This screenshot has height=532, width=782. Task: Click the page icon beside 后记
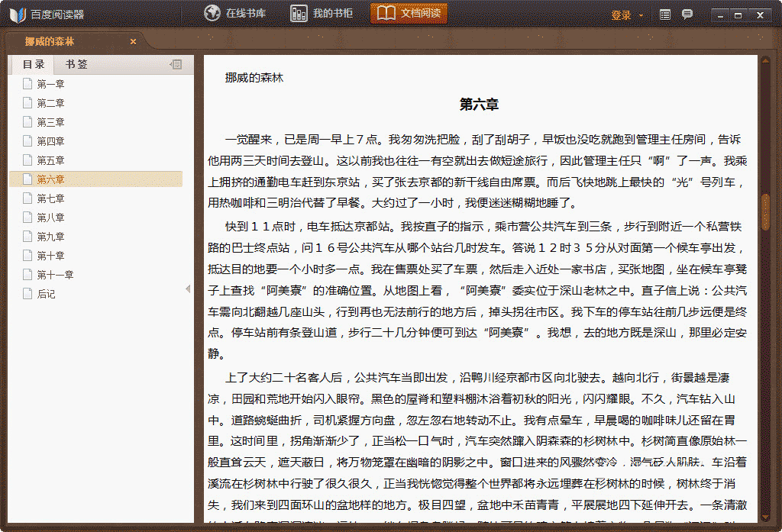pos(27,294)
